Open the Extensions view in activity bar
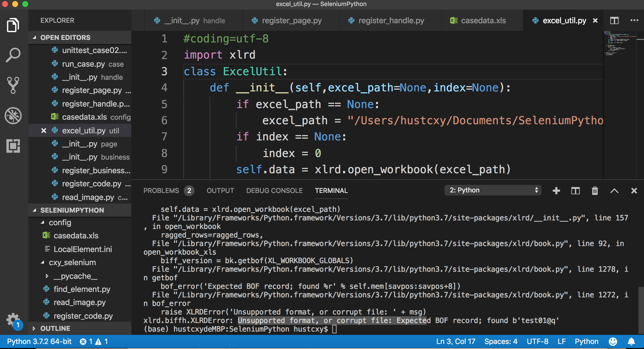The height and width of the screenshot is (349, 644). tap(13, 146)
